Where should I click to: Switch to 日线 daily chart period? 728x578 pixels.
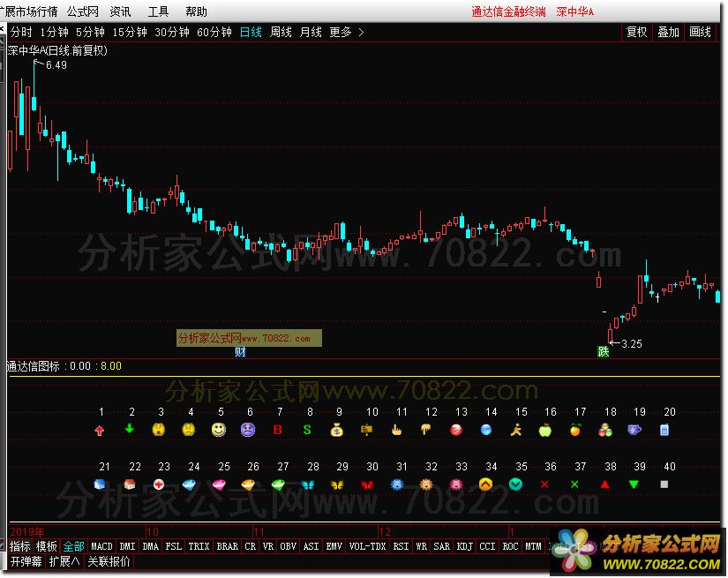(251, 32)
